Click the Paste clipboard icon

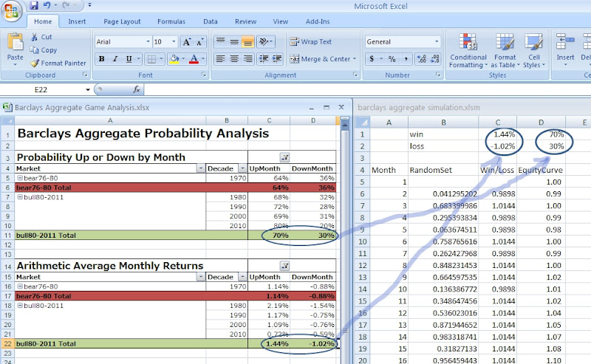[x=15, y=42]
